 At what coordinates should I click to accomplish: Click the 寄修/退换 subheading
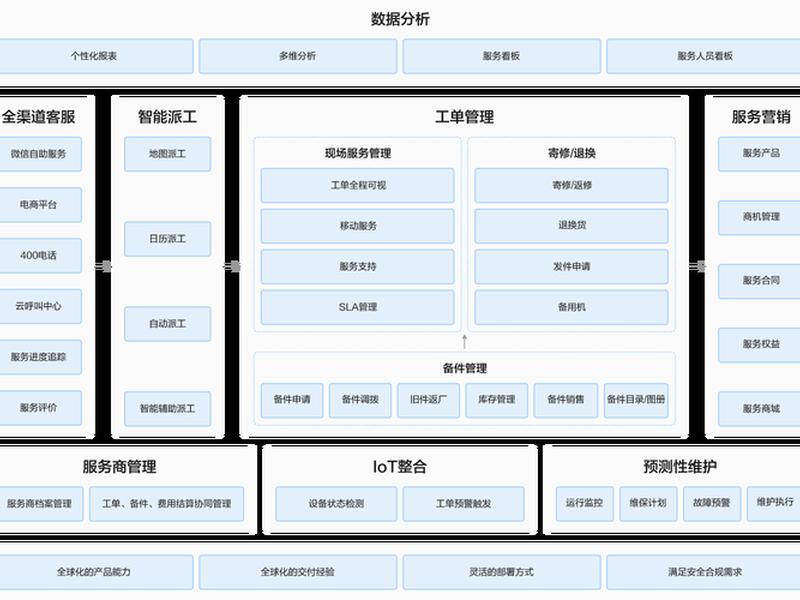(571, 153)
